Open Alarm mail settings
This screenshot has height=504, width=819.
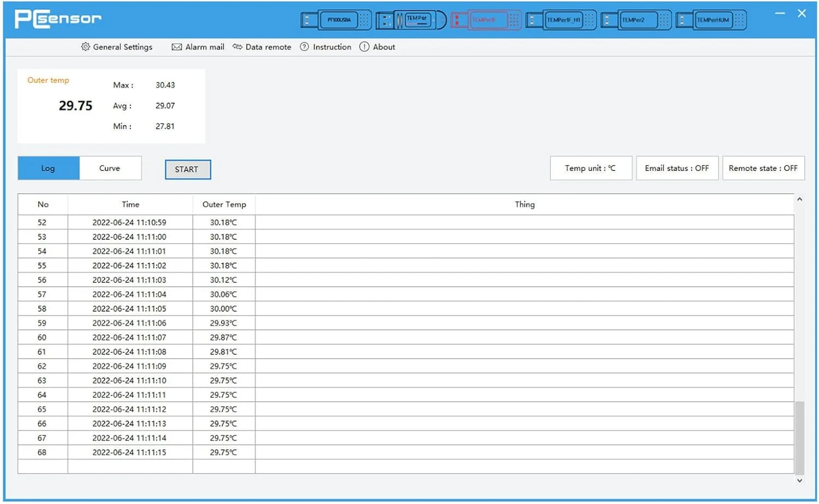point(198,47)
